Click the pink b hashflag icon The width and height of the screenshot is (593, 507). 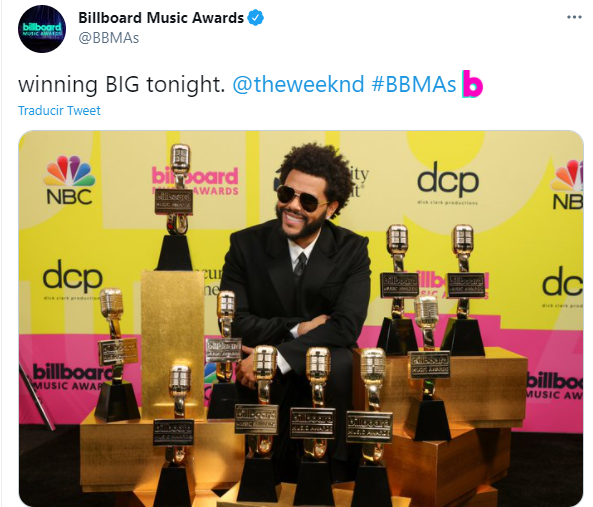coord(472,84)
